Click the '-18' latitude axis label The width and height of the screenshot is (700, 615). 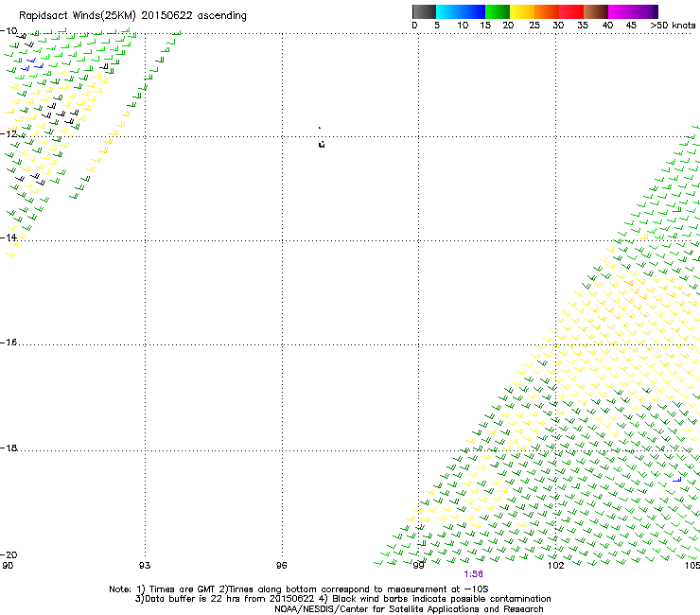pos(9,448)
